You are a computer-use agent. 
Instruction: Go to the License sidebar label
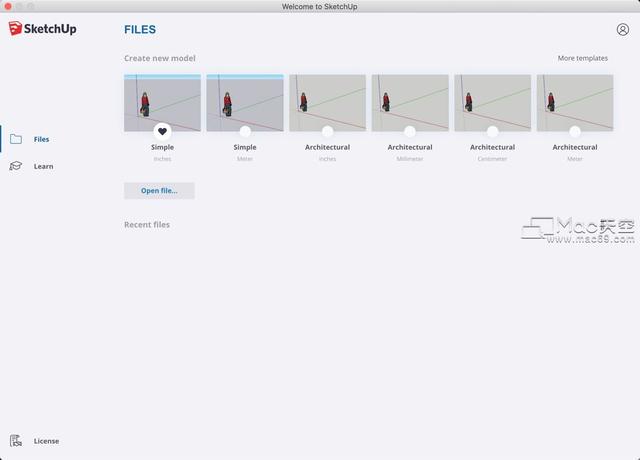pos(46,441)
